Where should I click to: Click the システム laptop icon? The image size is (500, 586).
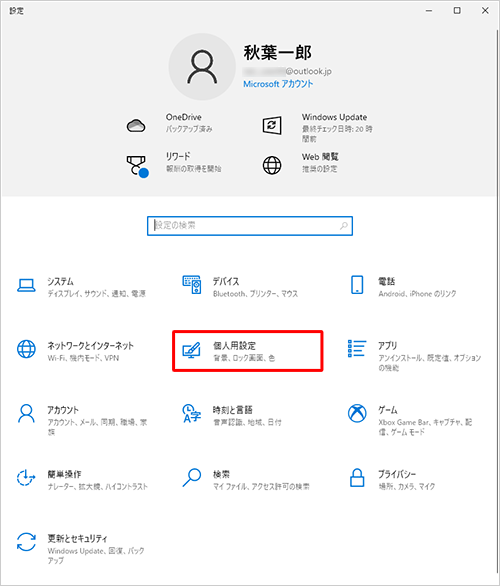[x=27, y=286]
